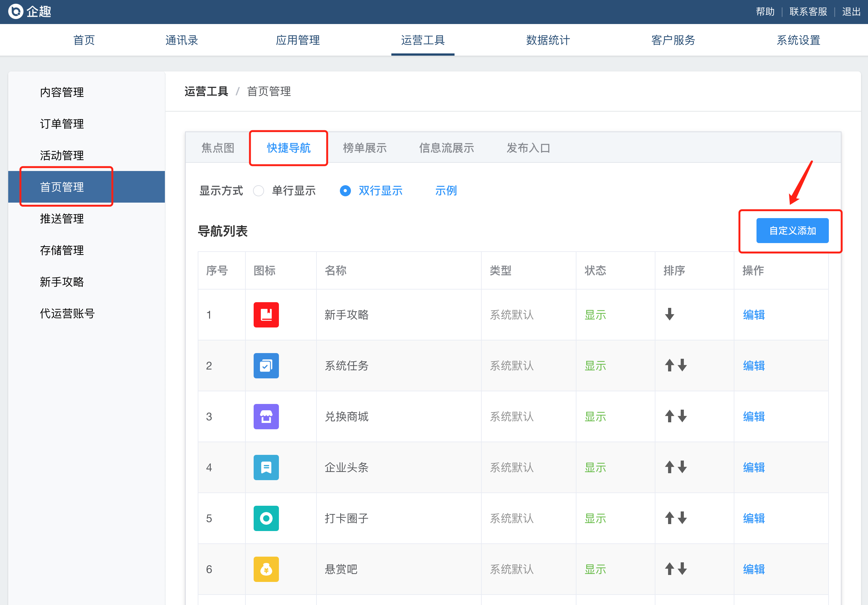Edit the 兑换商城 row
Screen dimensions: 868x605
click(754, 417)
